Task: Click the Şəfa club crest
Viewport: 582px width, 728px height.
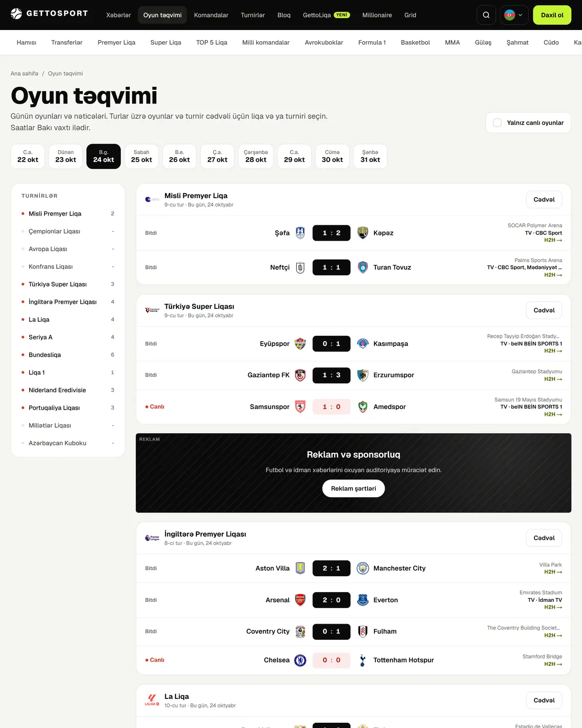Action: 300,233
